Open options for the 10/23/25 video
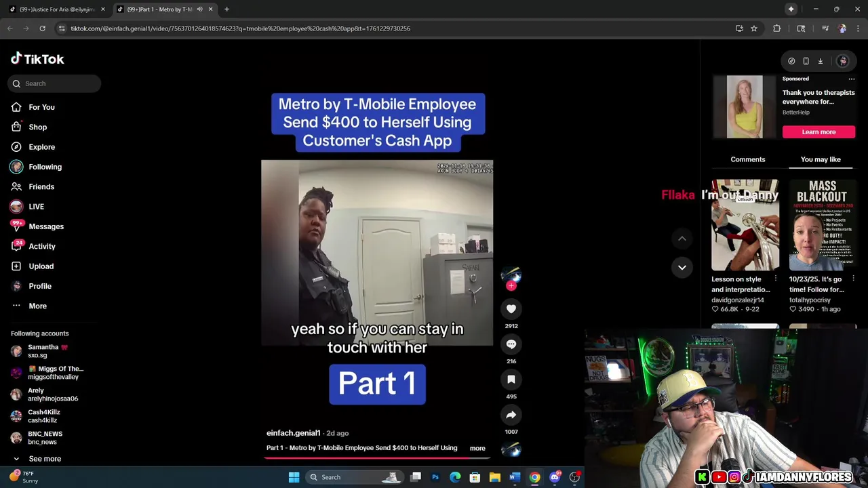This screenshot has height=488, width=868. pos(853,279)
